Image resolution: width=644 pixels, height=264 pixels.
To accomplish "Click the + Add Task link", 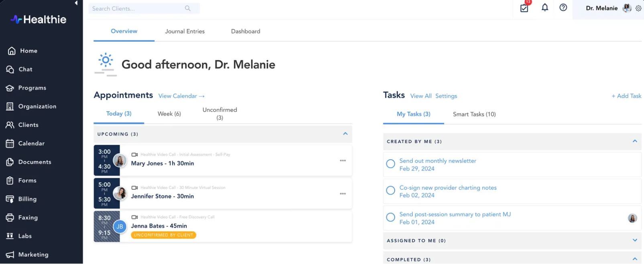I will [x=626, y=96].
